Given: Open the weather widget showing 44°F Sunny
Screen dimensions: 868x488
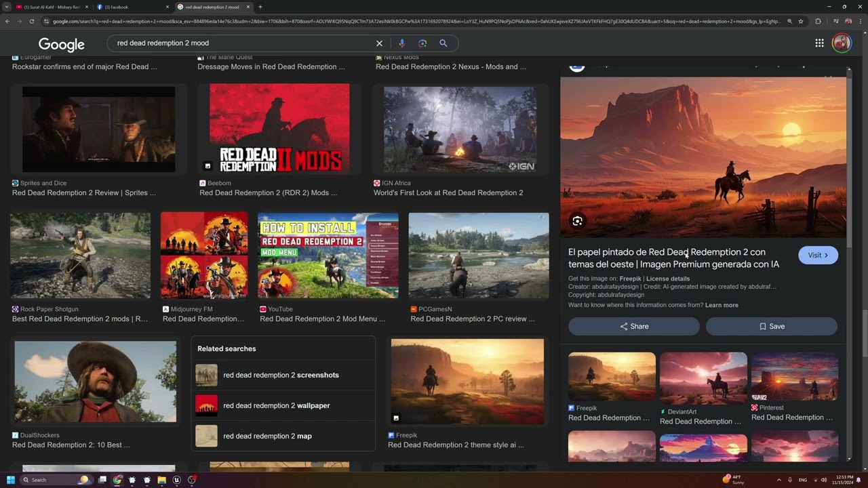Looking at the screenshot, I should tap(734, 480).
